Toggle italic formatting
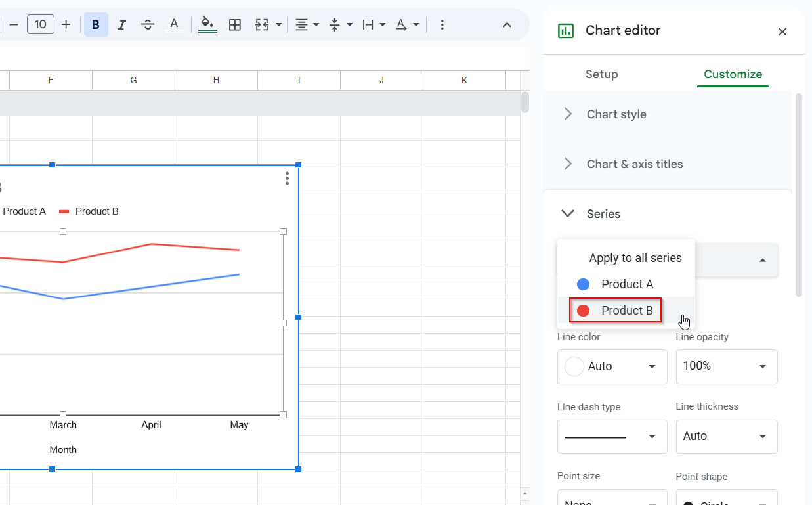812x505 pixels. 121,25
